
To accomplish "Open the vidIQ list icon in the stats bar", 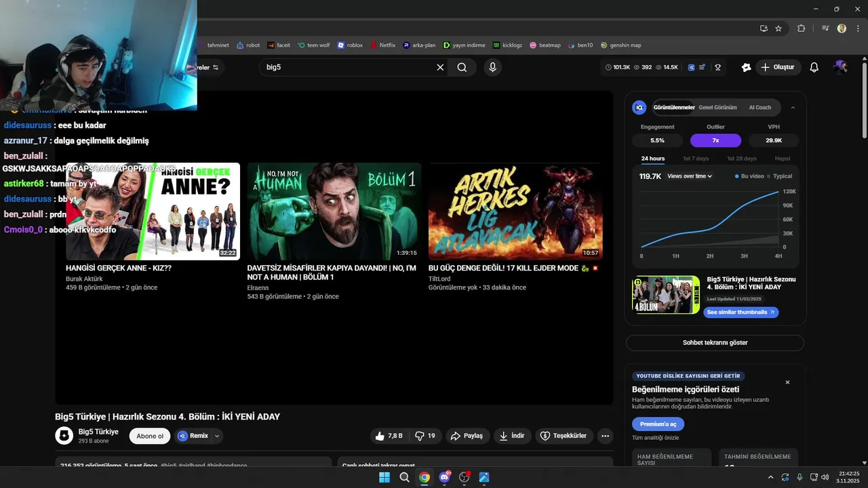I will pyautogui.click(x=703, y=67).
